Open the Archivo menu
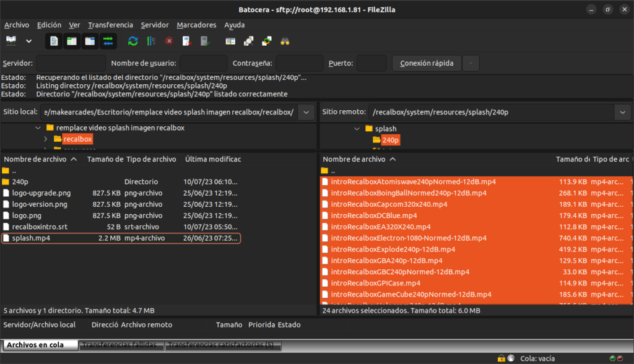634x364 pixels. [x=17, y=25]
